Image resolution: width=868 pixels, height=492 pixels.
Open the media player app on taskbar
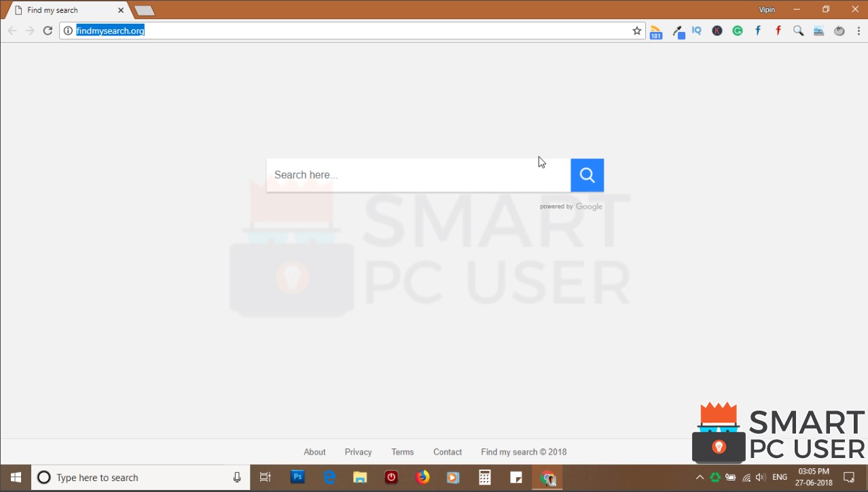point(454,478)
